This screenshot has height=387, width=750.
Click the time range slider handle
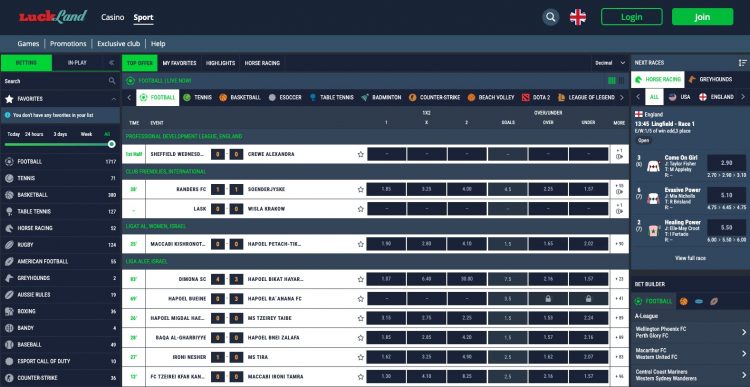[111, 144]
